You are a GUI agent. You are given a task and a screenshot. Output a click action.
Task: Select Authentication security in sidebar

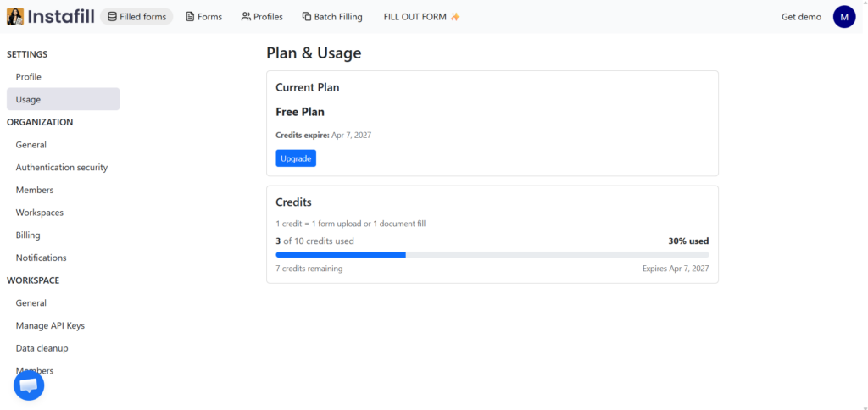[x=63, y=167]
